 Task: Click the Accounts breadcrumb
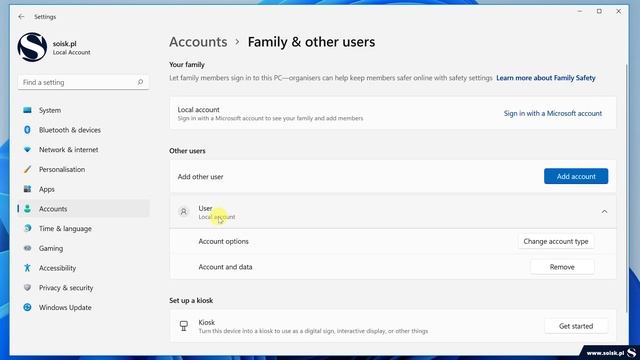pyautogui.click(x=198, y=42)
